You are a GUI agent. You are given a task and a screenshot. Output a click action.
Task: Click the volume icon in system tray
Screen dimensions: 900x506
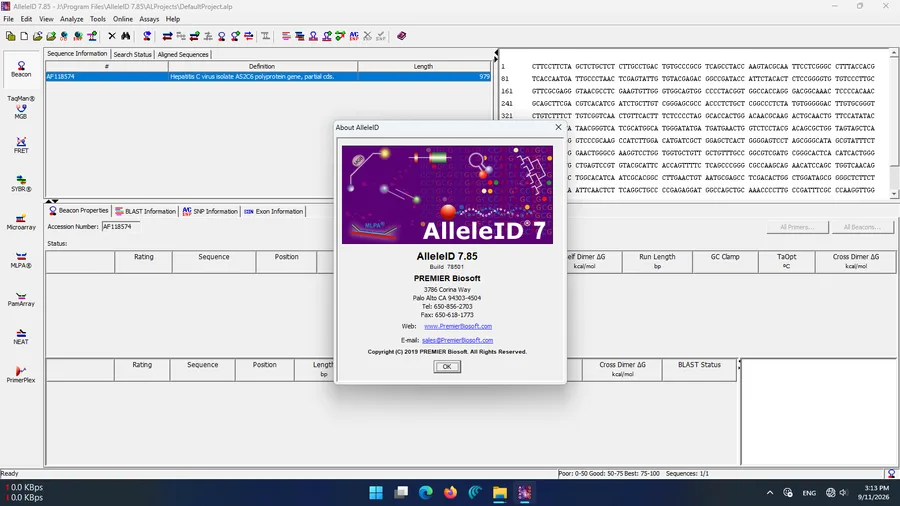[x=844, y=492]
